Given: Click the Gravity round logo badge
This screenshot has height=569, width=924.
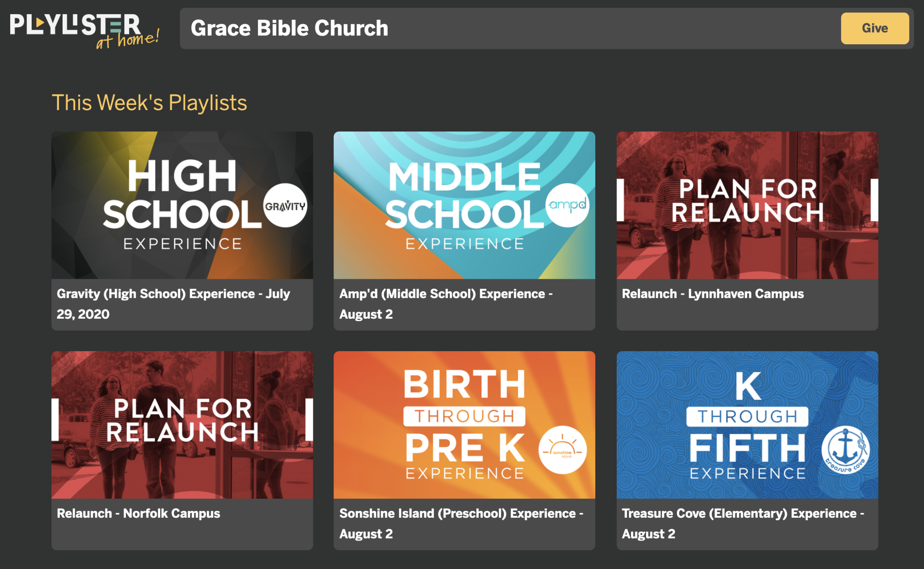Looking at the screenshot, I should coord(285,206).
